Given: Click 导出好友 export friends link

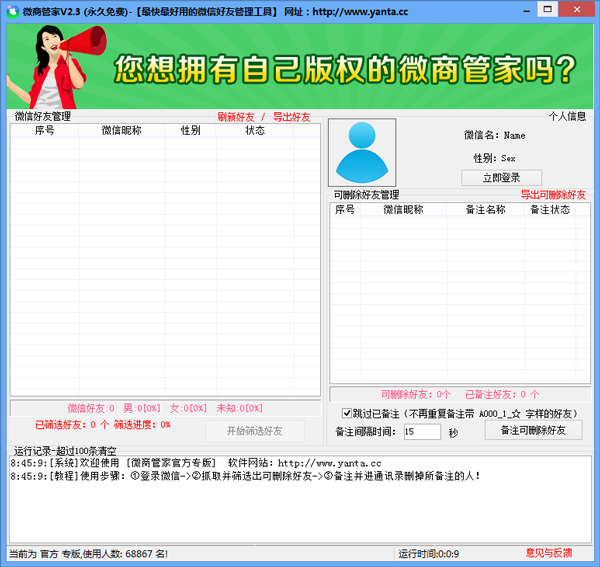Looking at the screenshot, I should pos(292,117).
